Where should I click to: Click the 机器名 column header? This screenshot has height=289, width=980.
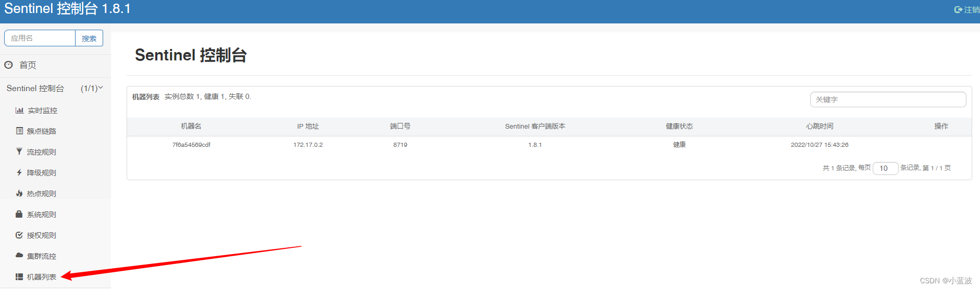[191, 126]
